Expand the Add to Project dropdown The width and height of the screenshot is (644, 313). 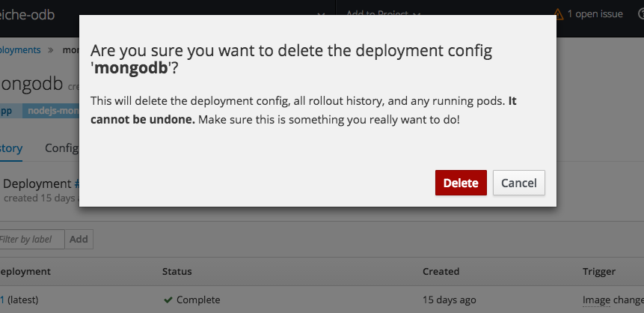384,13
